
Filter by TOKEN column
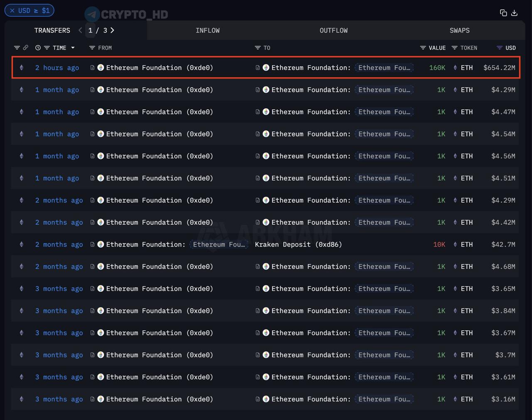[455, 48]
